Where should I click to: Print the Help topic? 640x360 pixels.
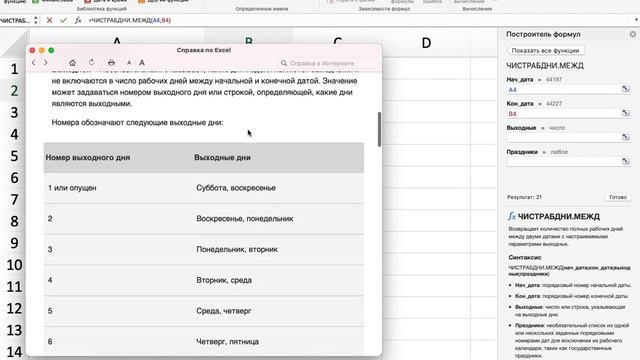click(111, 62)
